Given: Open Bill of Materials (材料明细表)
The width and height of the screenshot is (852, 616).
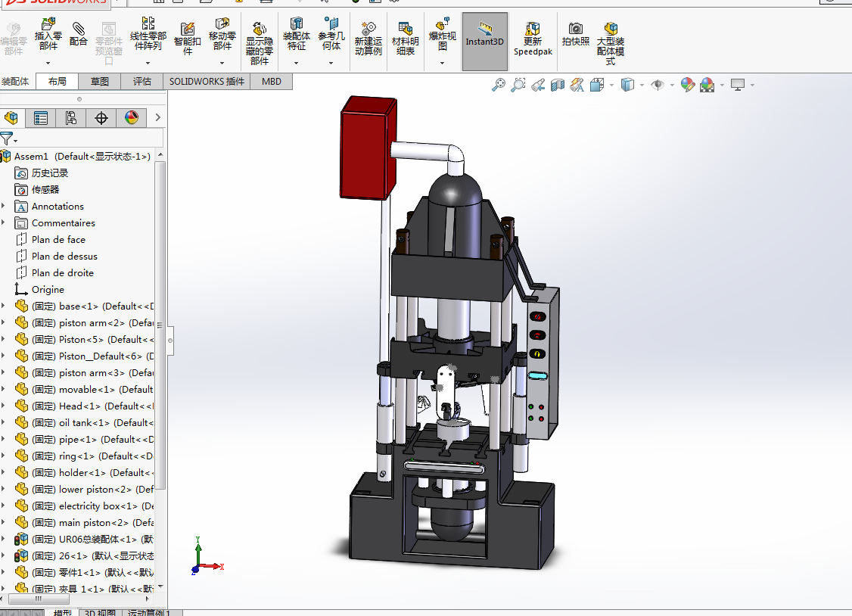Looking at the screenshot, I should [x=406, y=38].
